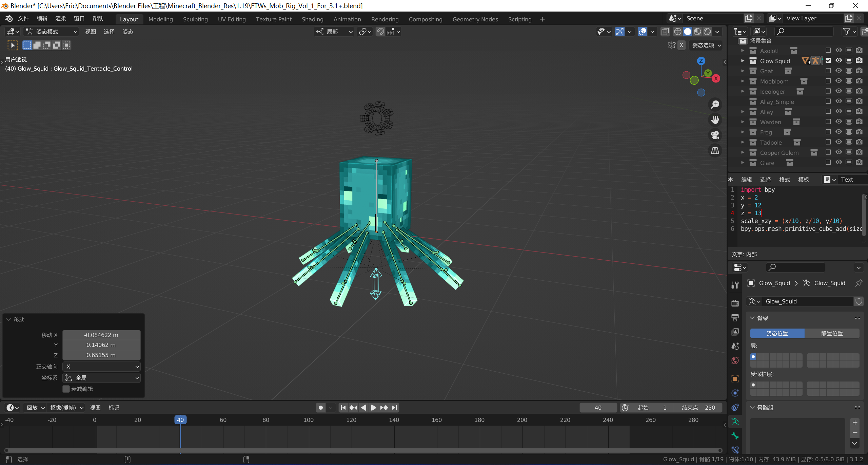
Task: Click play animation button in timeline
Action: point(374,408)
